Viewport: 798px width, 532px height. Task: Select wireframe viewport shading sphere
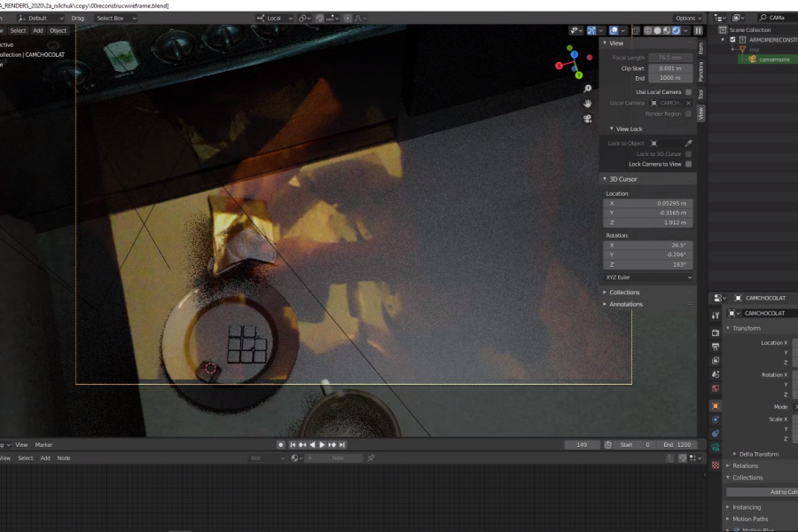pos(647,30)
